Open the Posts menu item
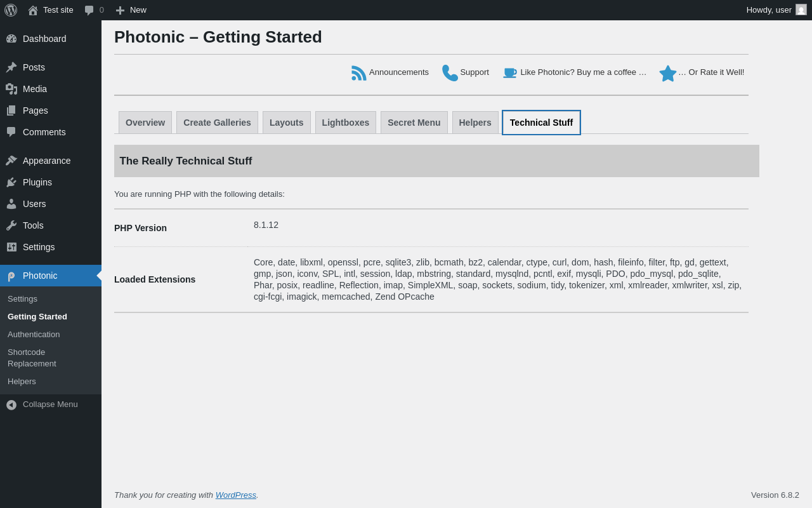812x508 pixels. (34, 67)
